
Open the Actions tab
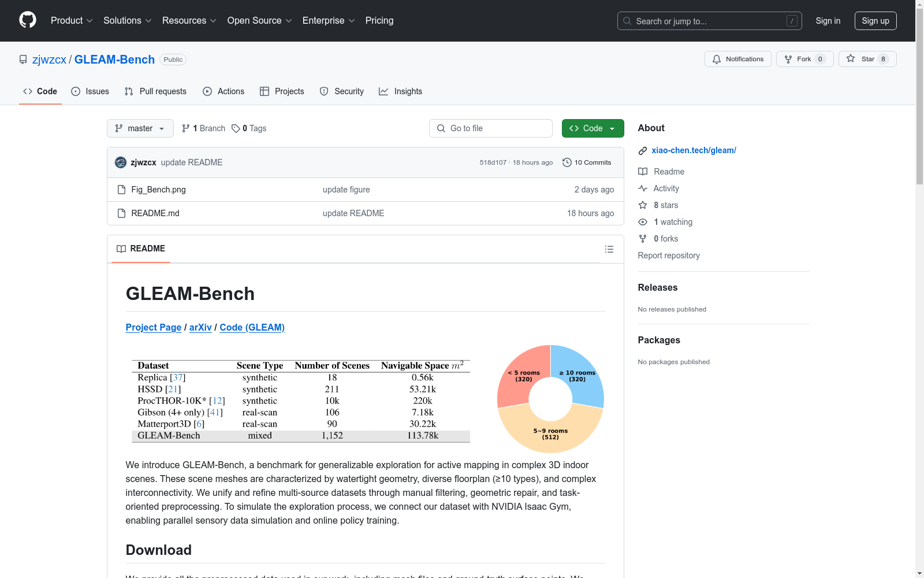[x=223, y=91]
